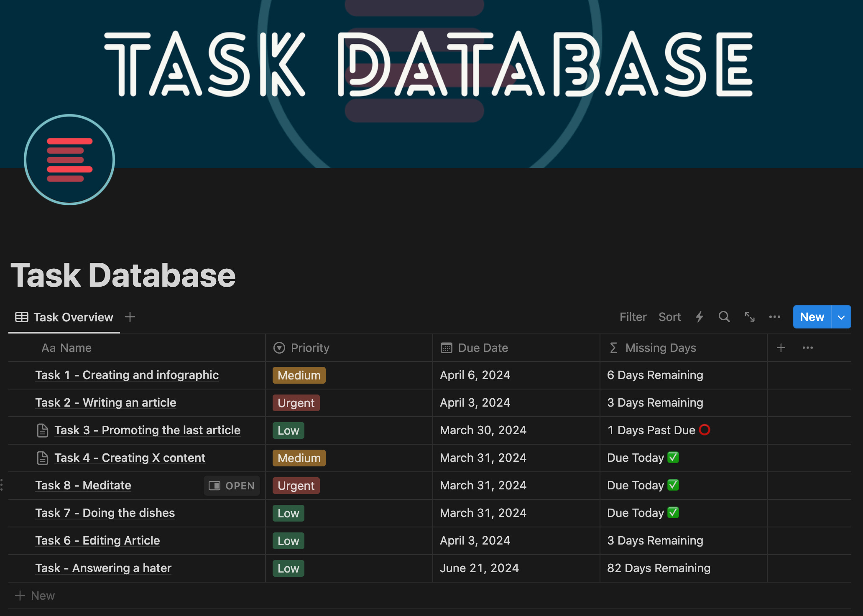Open the Due Date column header menu

[483, 348]
